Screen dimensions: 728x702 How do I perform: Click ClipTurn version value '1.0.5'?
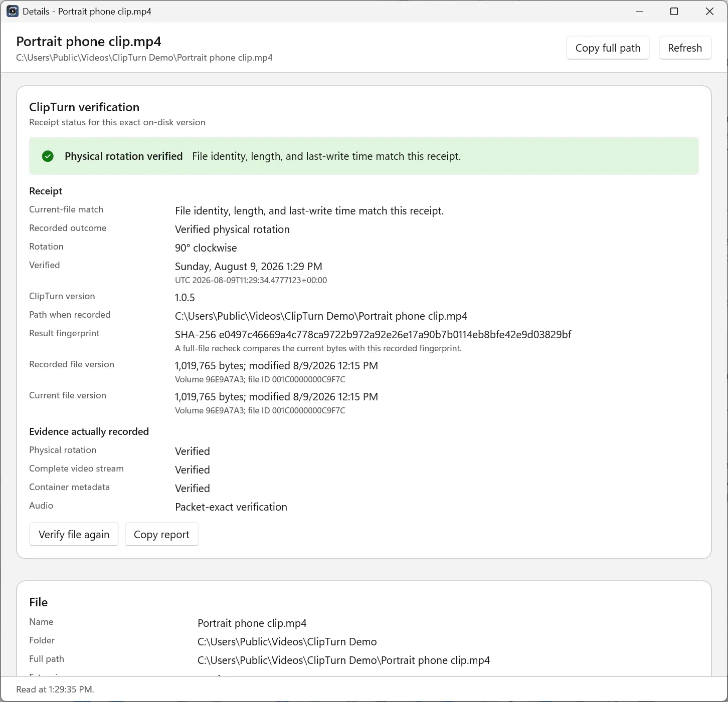click(x=185, y=298)
